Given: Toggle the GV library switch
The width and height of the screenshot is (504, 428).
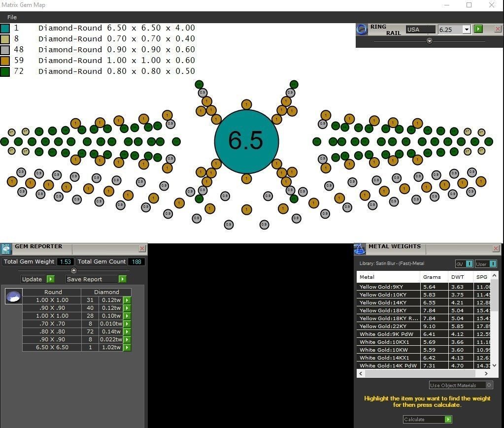Looking at the screenshot, I should (464, 264).
